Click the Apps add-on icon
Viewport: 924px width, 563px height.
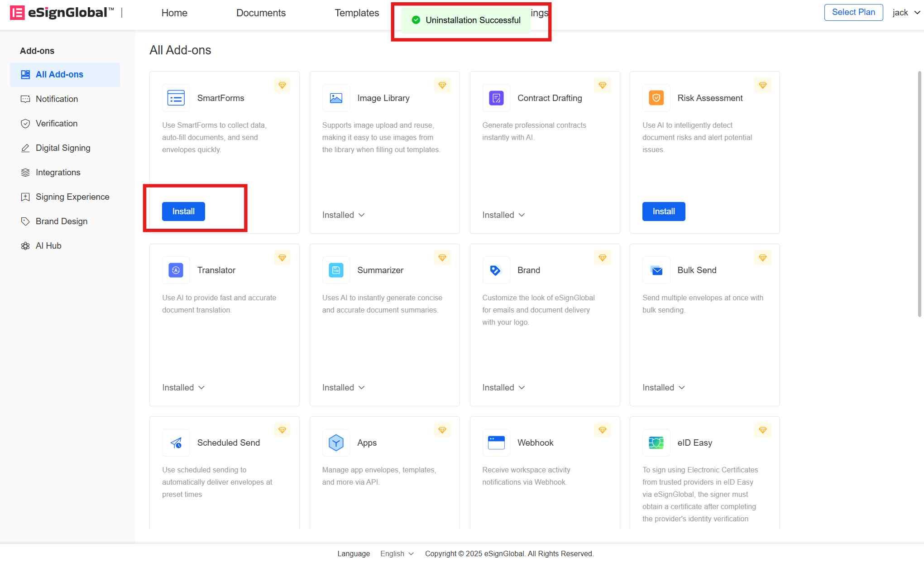(336, 443)
